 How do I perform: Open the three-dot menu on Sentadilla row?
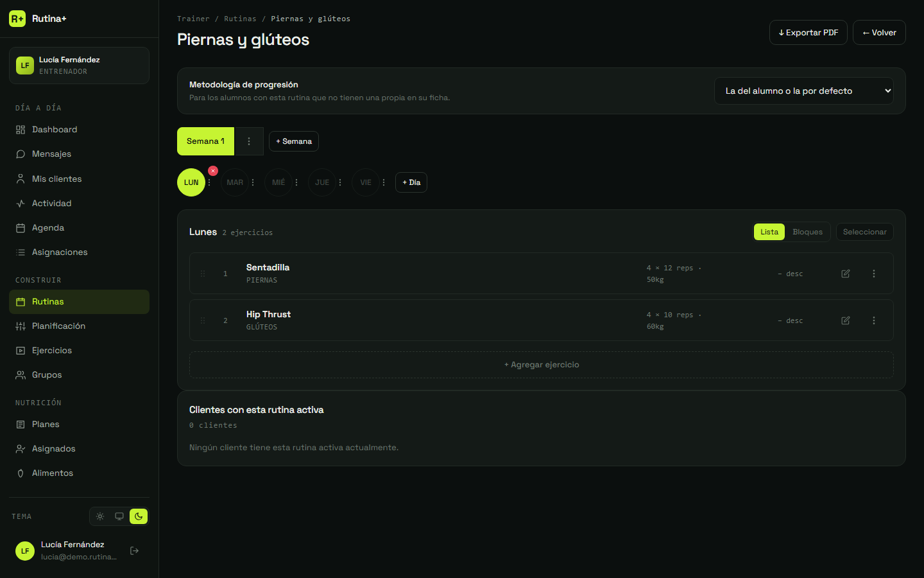[874, 274]
